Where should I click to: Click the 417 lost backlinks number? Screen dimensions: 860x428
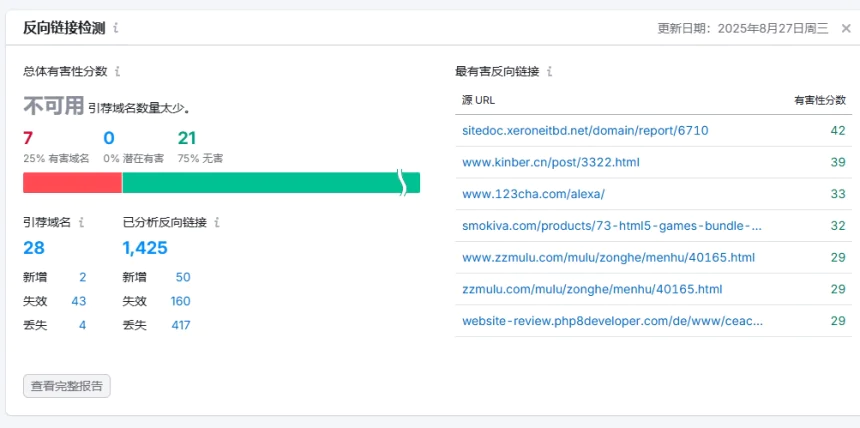pos(180,325)
